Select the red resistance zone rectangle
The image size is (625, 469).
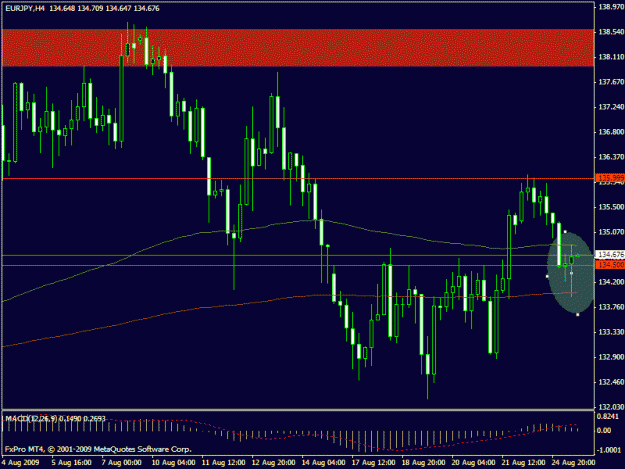298,48
